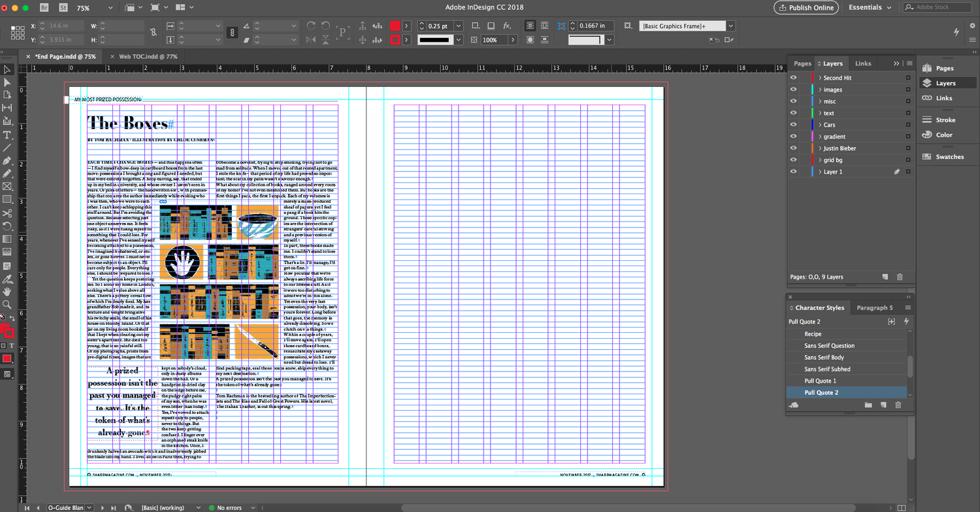Select the Hand tool
Image resolution: width=980 pixels, height=512 pixels.
[x=7, y=292]
